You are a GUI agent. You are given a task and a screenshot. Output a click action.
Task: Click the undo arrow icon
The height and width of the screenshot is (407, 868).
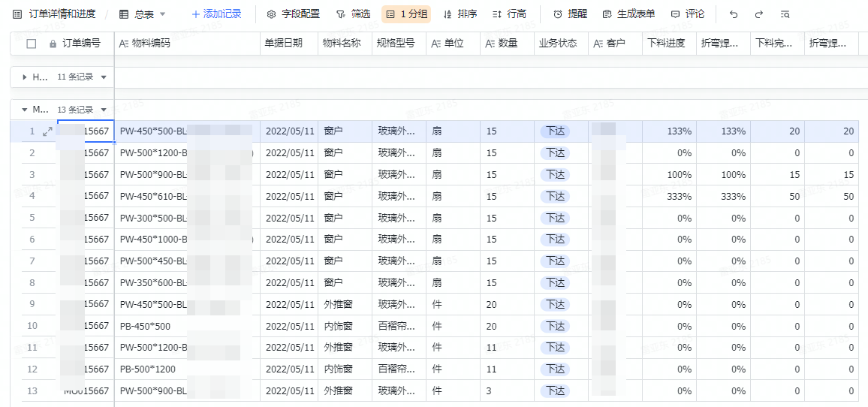pos(734,14)
